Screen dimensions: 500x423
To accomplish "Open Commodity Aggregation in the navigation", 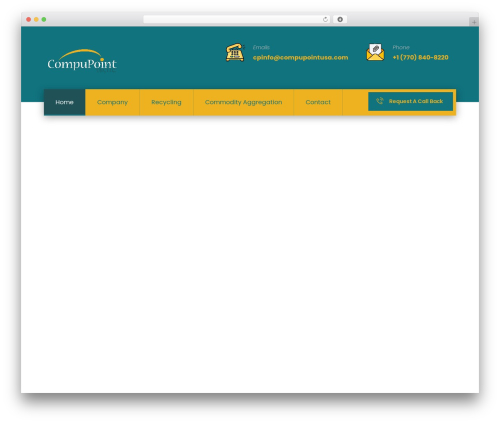I will point(243,102).
